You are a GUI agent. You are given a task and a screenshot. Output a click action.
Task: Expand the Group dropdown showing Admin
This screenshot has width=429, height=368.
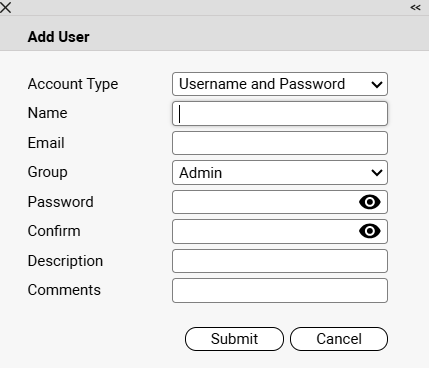pos(280,173)
